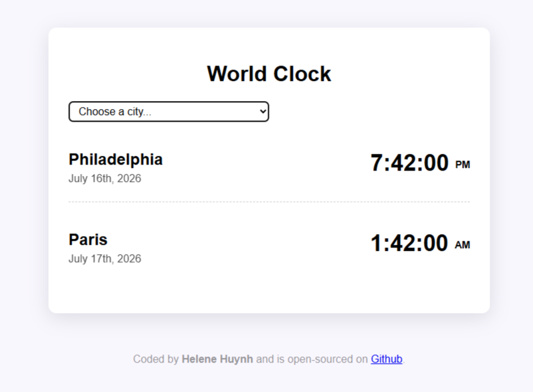Click the World Clock heading
This screenshot has height=392, width=533.
269,74
